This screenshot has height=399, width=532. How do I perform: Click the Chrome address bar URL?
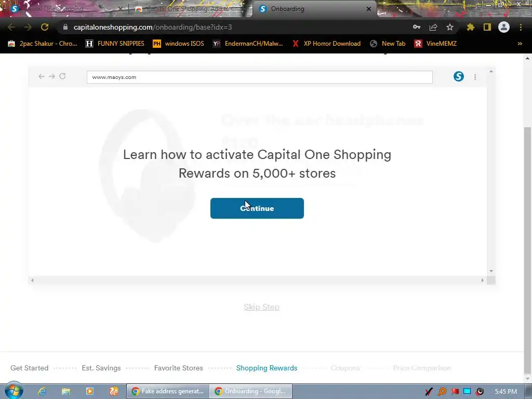pos(153,27)
